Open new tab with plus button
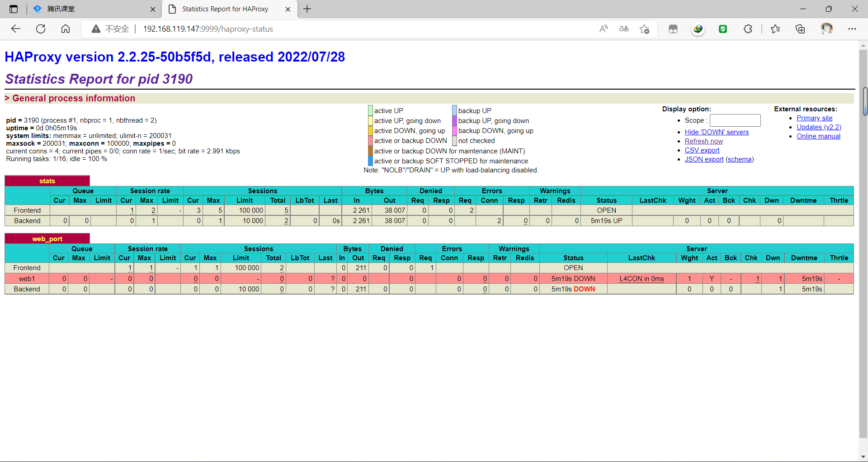Screen dimensions: 868x462 click(x=307, y=9)
